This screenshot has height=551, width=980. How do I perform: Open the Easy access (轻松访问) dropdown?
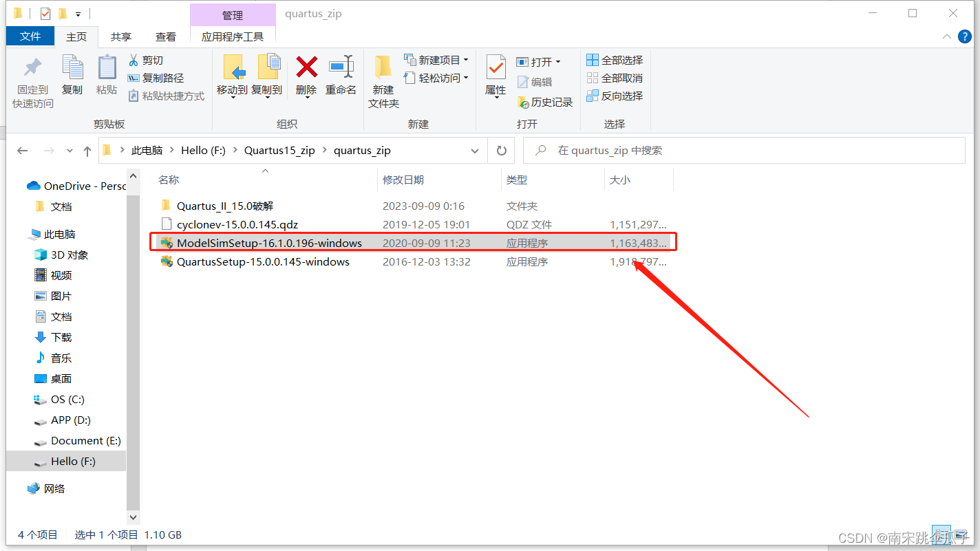click(436, 78)
